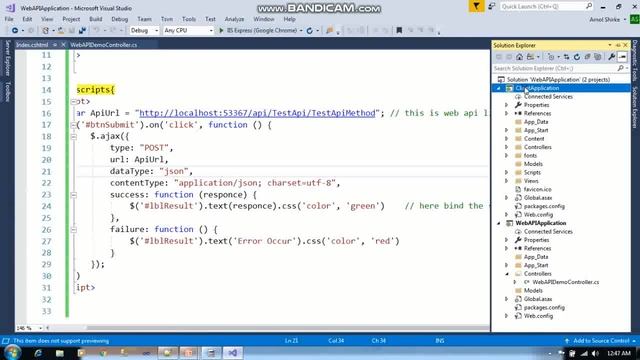The width and height of the screenshot is (640, 360).
Task: Click the localhost TestApiMethod URL link
Action: click(257, 113)
